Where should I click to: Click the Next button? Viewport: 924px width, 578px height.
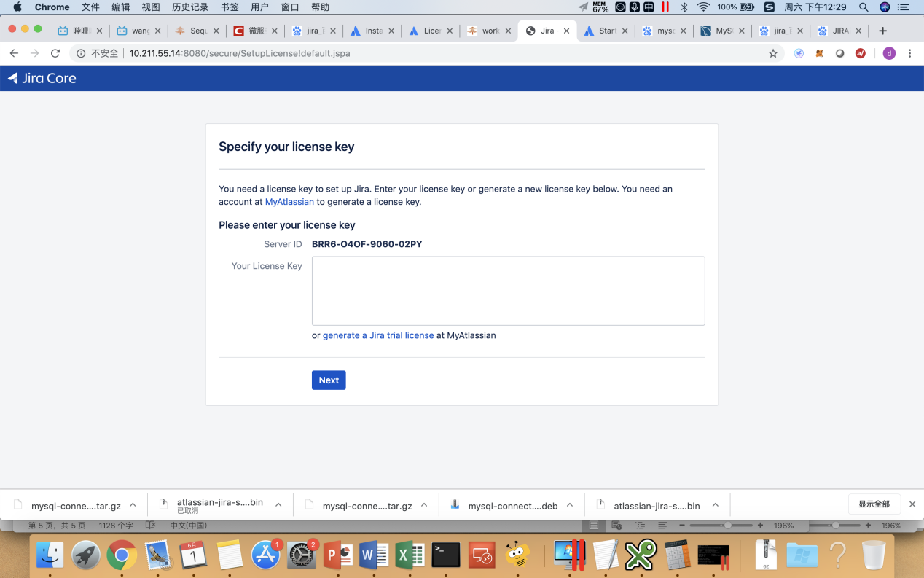329,380
